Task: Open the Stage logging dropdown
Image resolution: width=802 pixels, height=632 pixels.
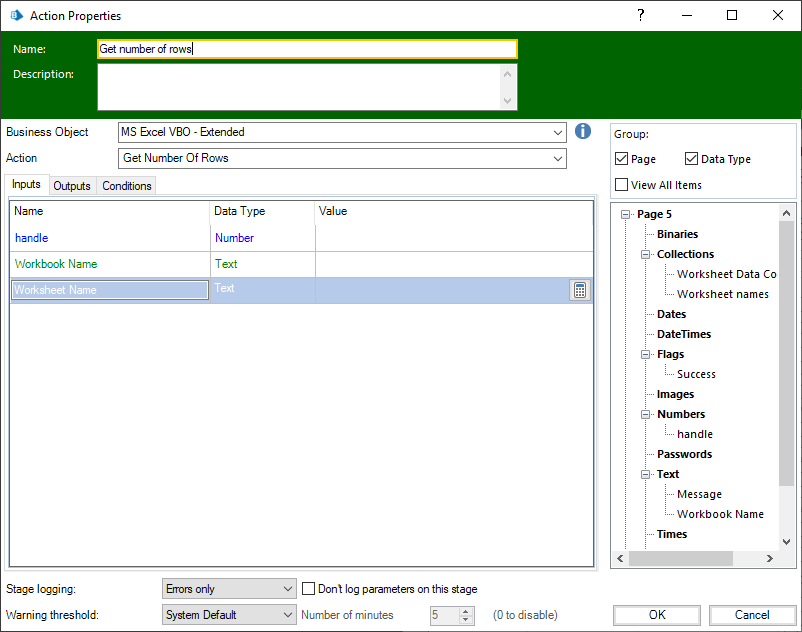Action: pos(288,589)
